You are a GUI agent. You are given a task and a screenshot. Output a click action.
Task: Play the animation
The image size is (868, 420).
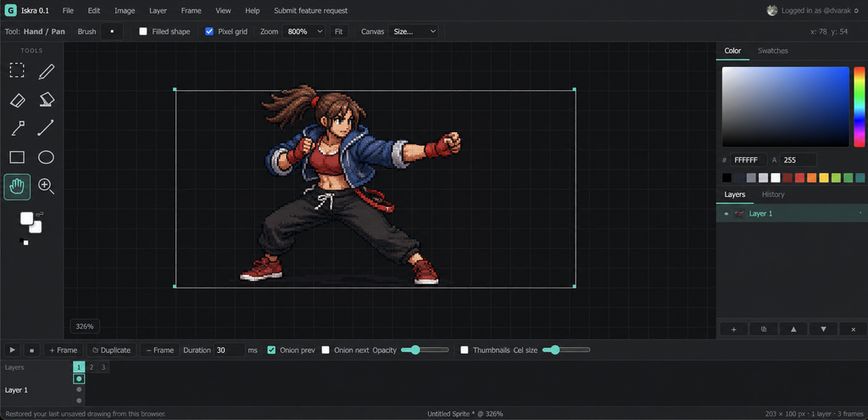pos(12,350)
